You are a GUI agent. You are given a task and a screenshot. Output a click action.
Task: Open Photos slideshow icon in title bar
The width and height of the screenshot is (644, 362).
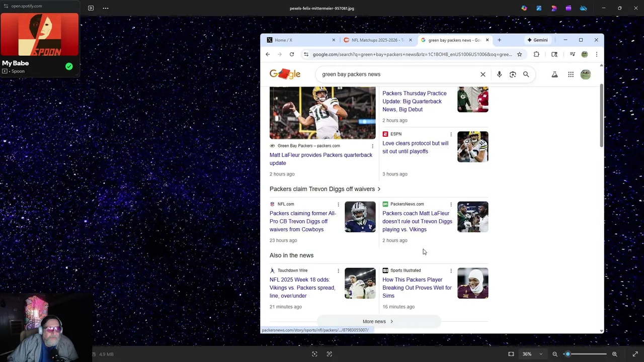pos(91,8)
